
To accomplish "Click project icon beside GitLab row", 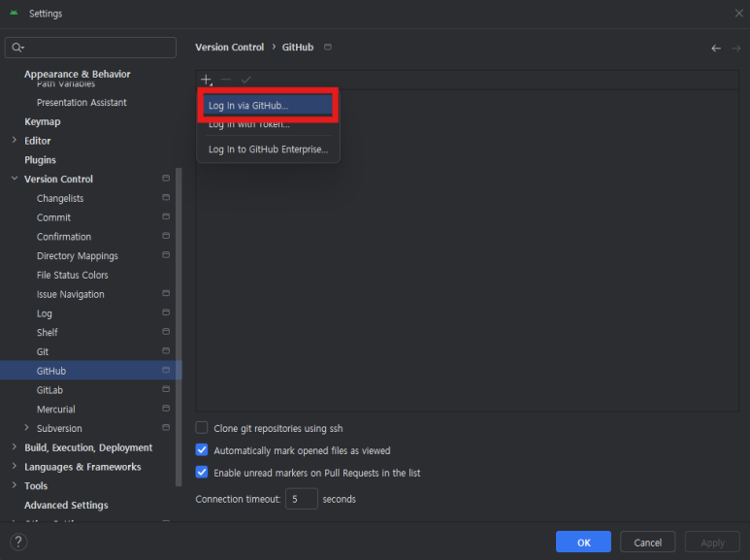I will click(x=166, y=388).
